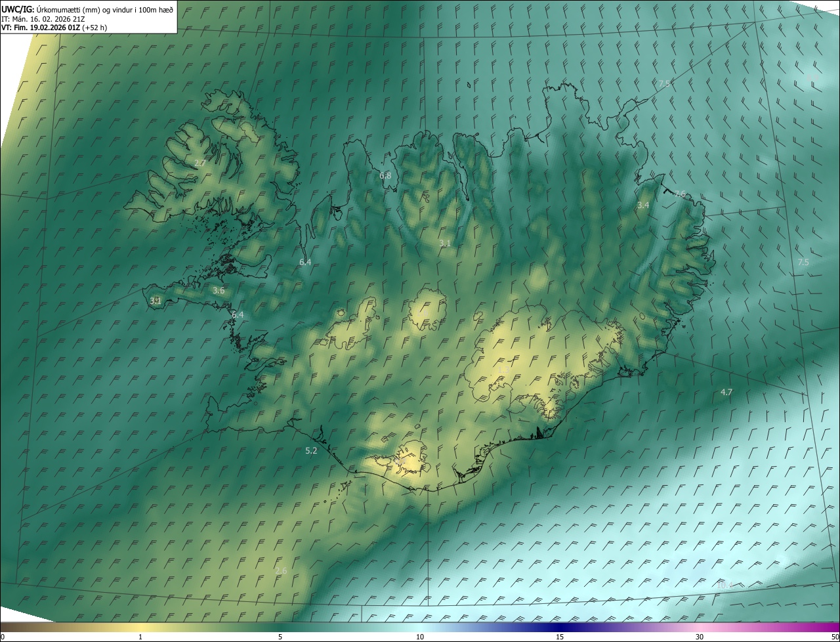Click the valid time 'VT: Fim. 19.02.2026 01Z (+52 h)'
840x642 pixels.
[54, 28]
